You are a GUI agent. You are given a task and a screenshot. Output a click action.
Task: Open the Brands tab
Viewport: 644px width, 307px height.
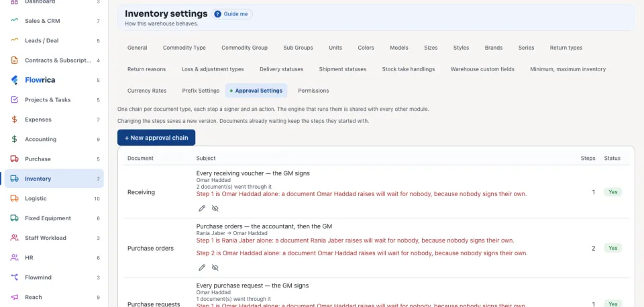[x=494, y=48]
